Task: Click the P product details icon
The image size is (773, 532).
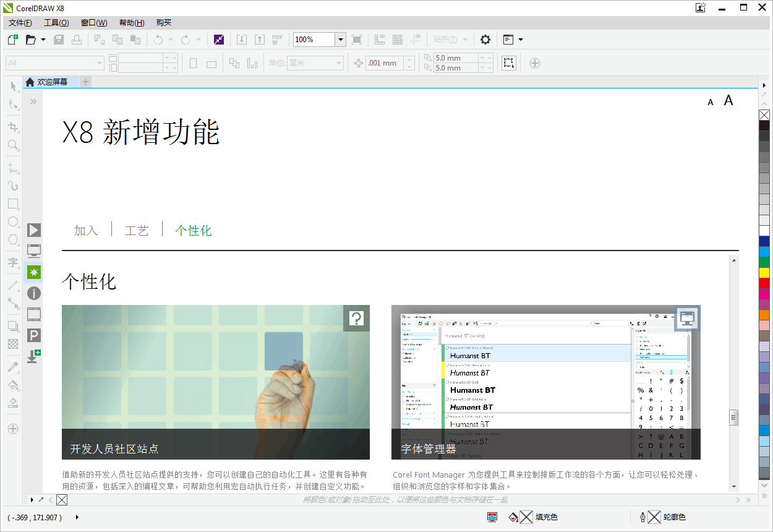Action: coord(34,335)
